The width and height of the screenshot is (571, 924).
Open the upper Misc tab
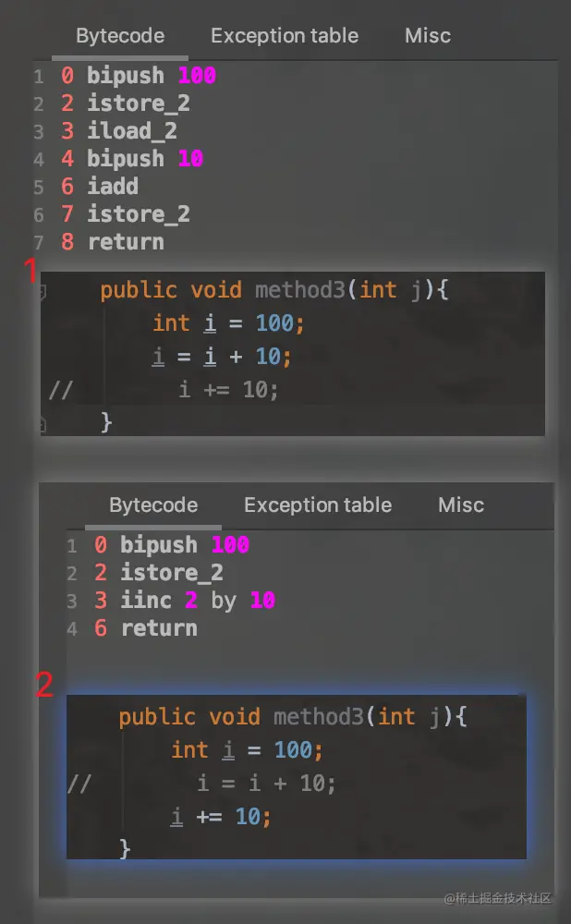[x=427, y=36]
